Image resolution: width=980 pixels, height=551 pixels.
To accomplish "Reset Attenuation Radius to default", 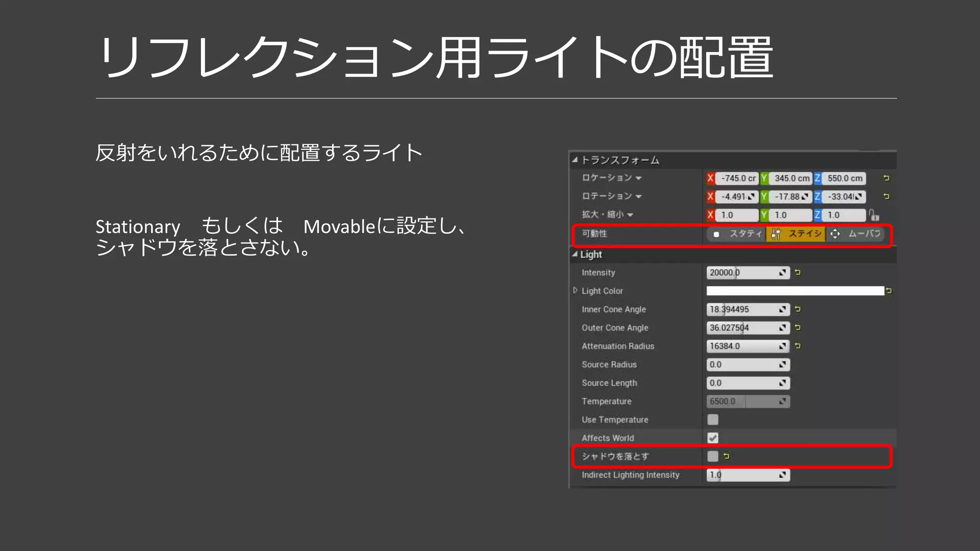I will (798, 346).
